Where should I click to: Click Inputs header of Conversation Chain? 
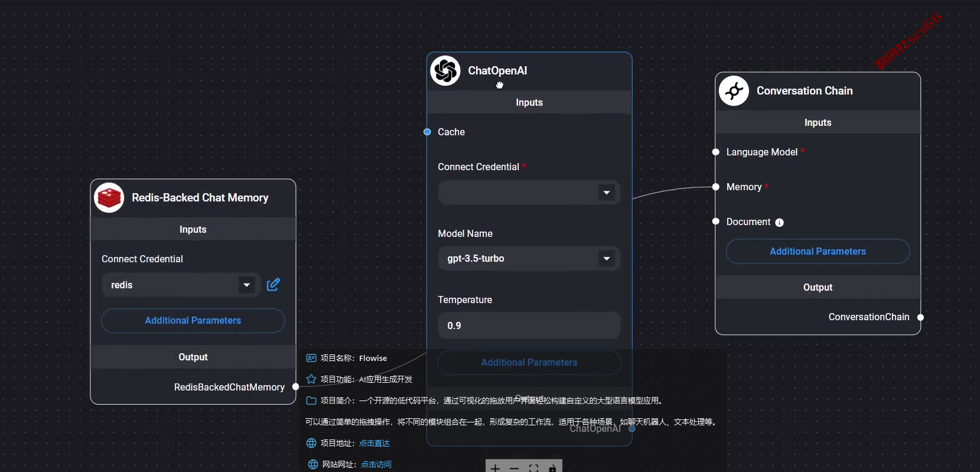tap(818, 122)
